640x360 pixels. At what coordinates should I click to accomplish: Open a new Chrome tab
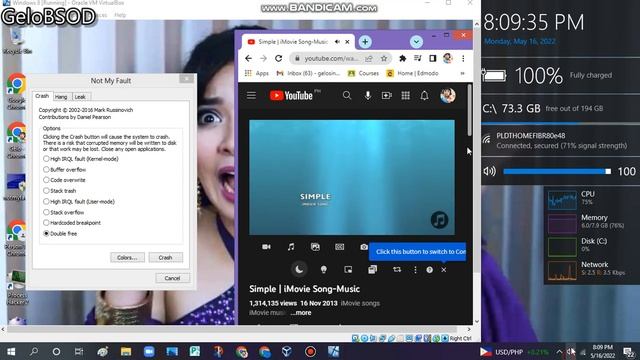365,42
